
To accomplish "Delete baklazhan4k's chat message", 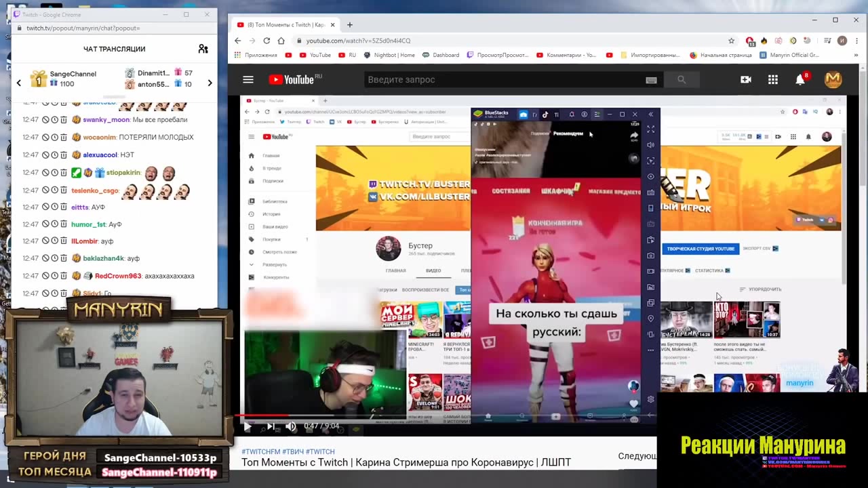I will click(x=64, y=258).
